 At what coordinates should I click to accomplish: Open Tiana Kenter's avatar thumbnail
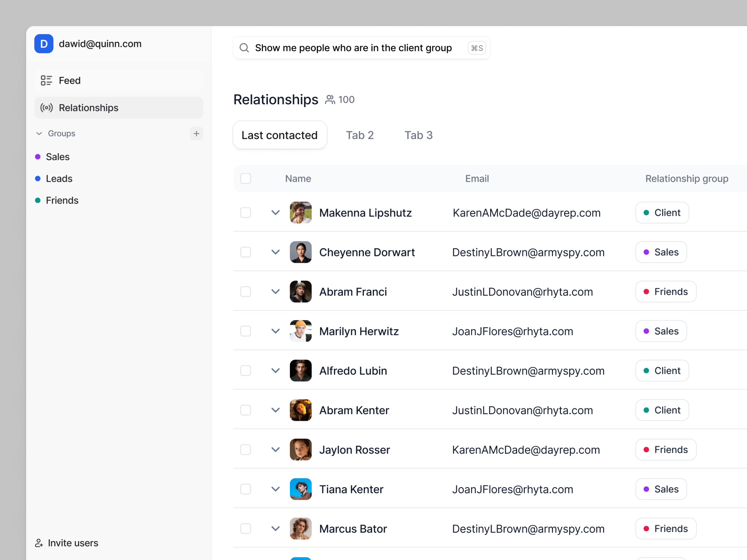(x=301, y=489)
